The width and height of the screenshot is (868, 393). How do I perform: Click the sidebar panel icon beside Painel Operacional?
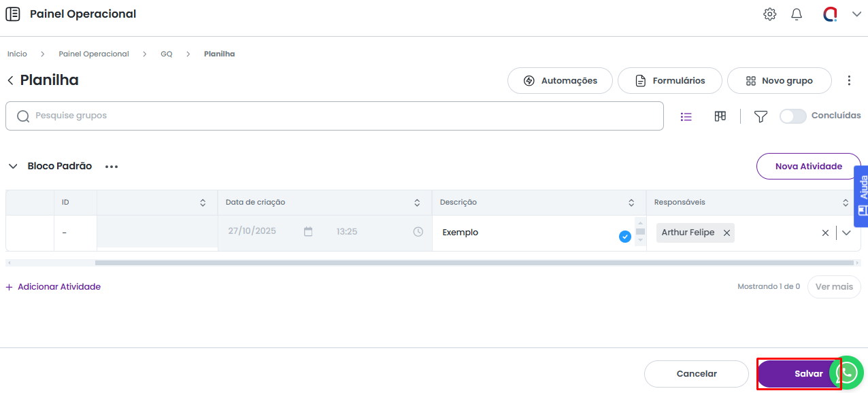(x=13, y=14)
